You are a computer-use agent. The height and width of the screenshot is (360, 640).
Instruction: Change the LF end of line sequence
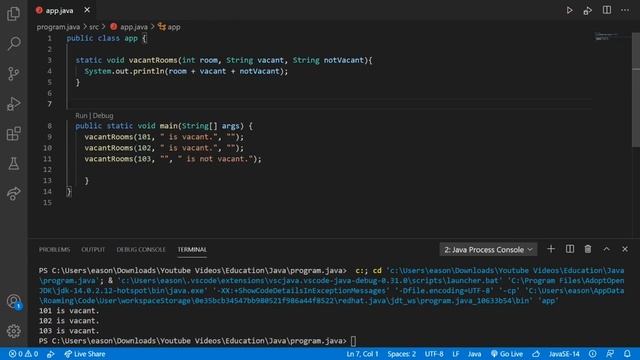point(456,354)
